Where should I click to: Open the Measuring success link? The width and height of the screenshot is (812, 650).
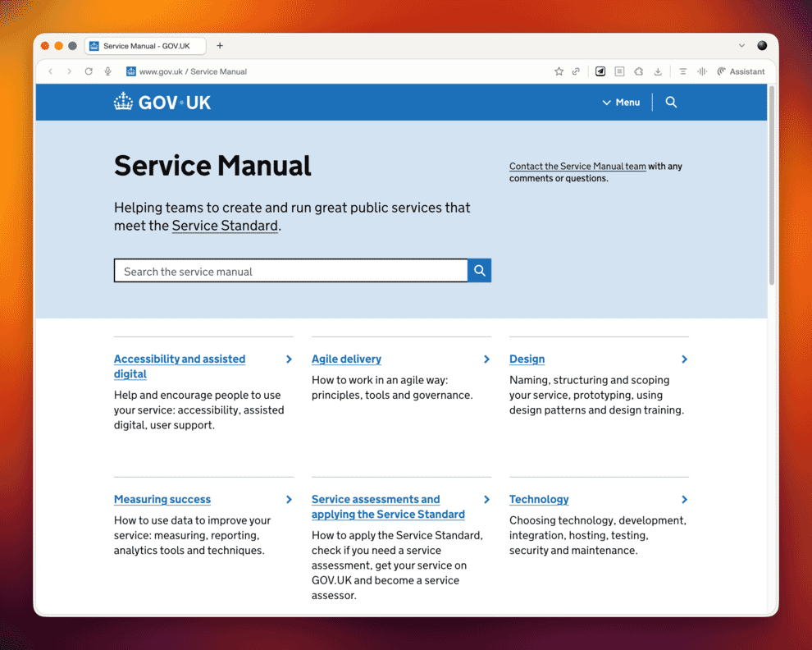(x=162, y=499)
